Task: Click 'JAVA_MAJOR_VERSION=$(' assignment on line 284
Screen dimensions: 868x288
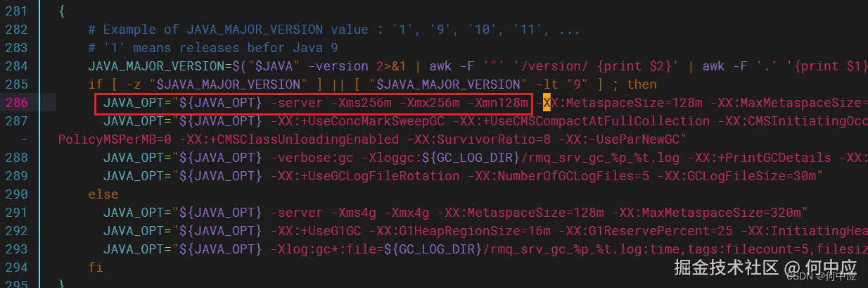Action: coord(168,66)
